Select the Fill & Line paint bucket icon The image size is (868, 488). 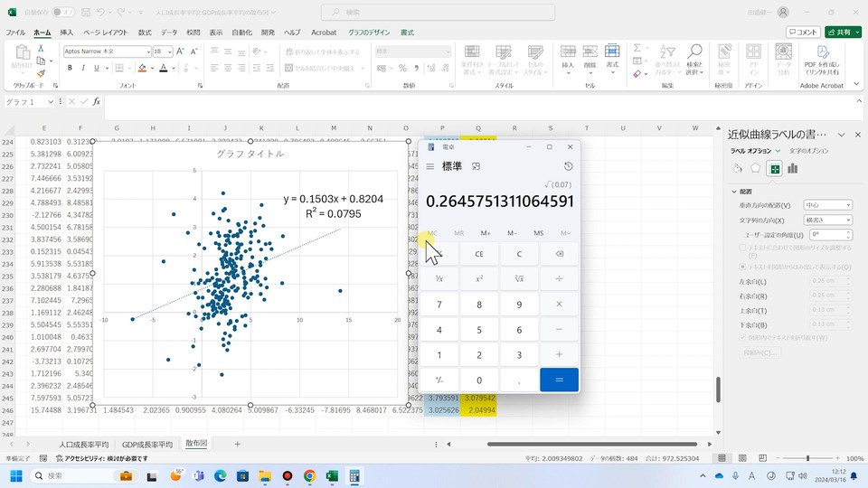[x=737, y=168]
